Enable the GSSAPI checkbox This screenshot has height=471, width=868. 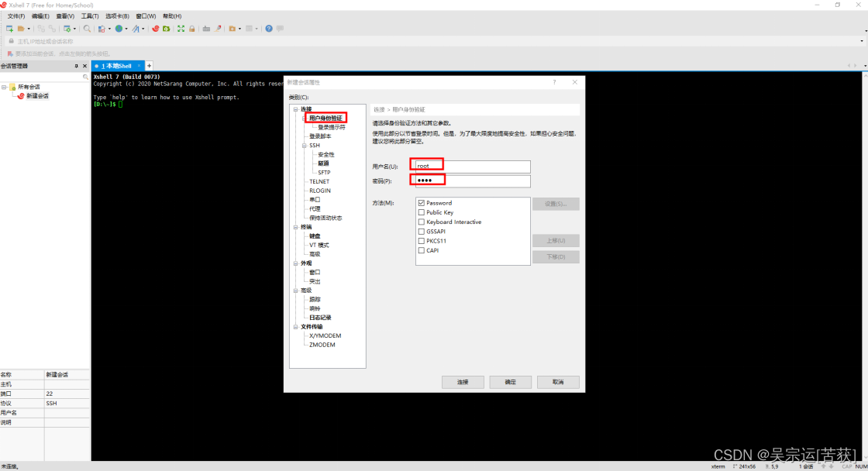tap(422, 232)
